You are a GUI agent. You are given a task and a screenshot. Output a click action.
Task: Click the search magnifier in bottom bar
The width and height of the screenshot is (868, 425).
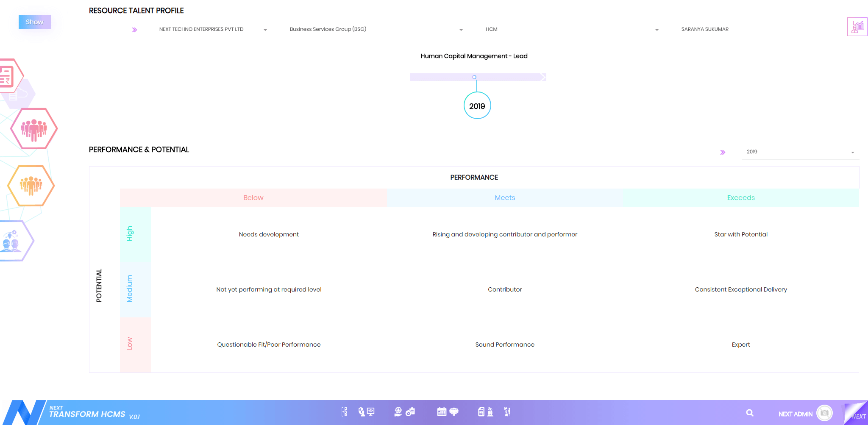750,413
